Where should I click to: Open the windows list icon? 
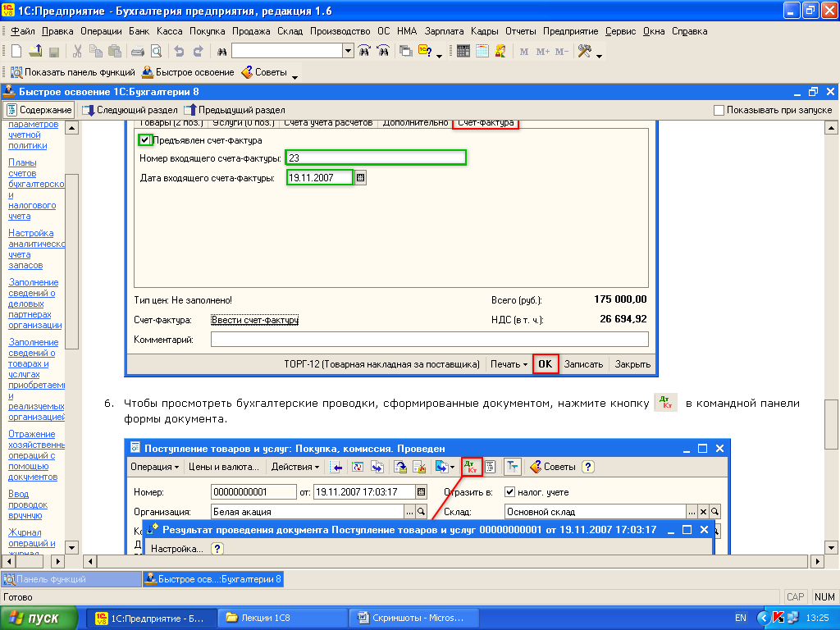click(406, 52)
